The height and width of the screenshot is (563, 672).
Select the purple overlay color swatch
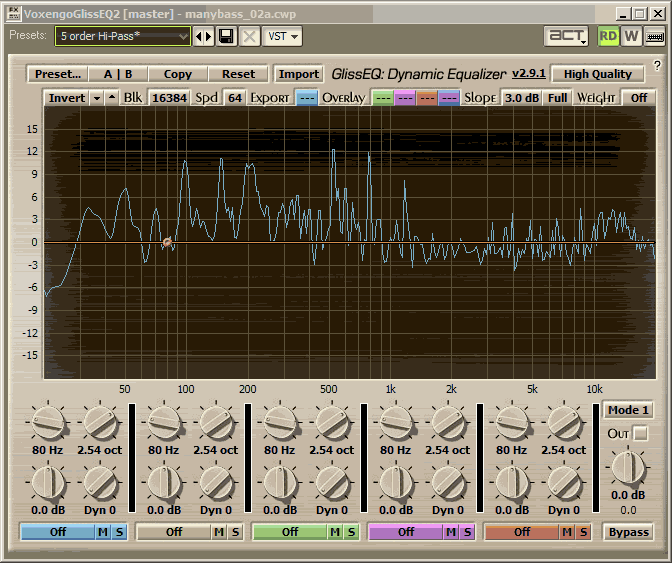[x=404, y=98]
